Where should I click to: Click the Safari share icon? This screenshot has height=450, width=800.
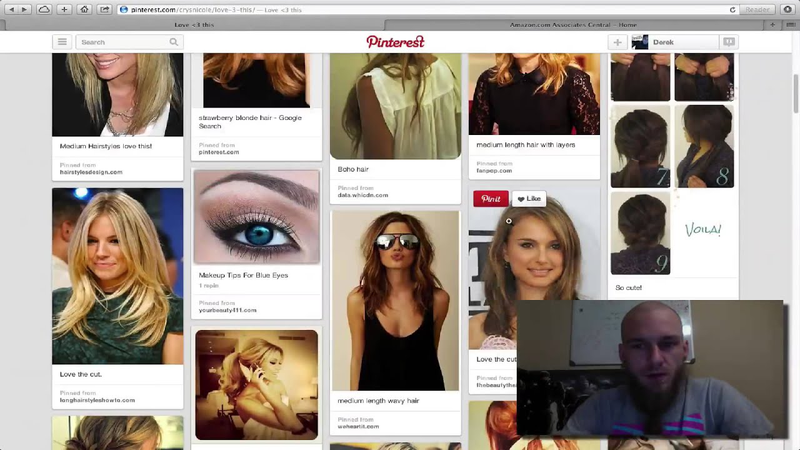[x=104, y=9]
